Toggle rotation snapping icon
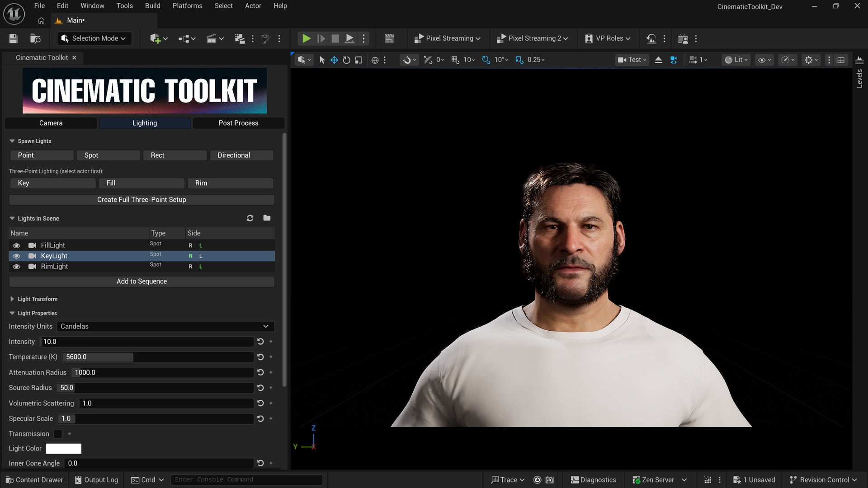The image size is (868, 488). [486, 60]
